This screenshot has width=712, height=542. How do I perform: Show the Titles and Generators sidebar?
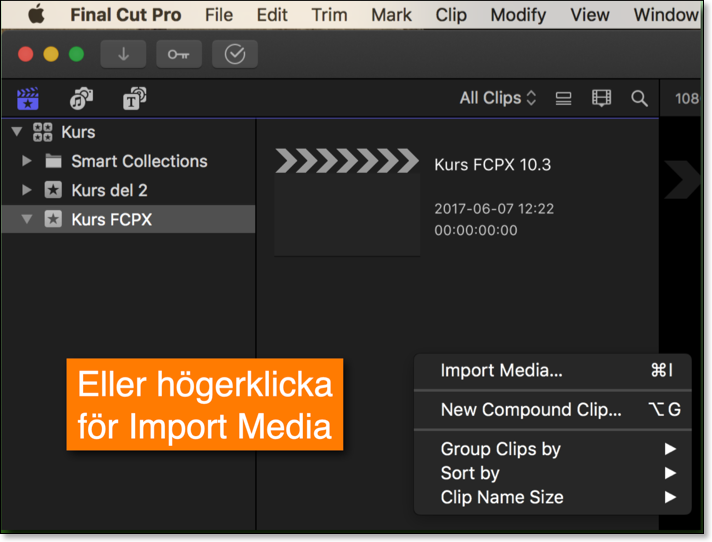point(134,98)
